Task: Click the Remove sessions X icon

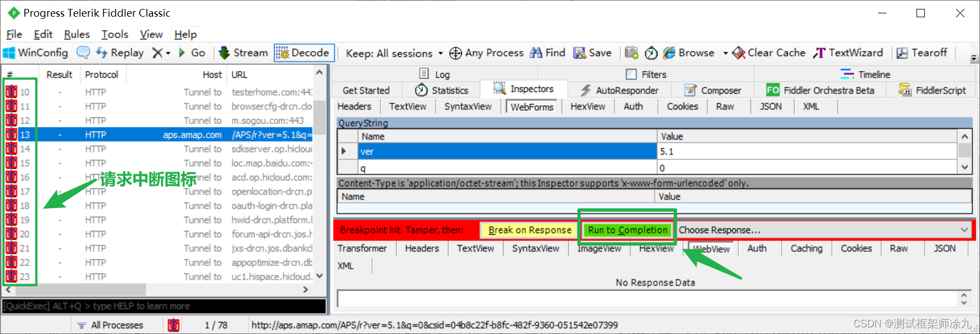Action: tap(158, 53)
